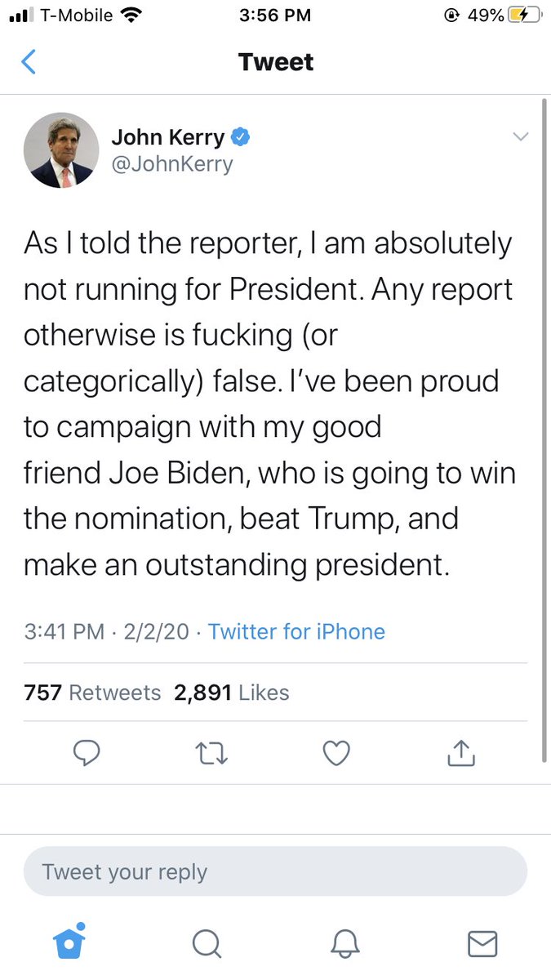Tap the John Kerry display name
The height and width of the screenshot is (980, 551).
click(x=167, y=137)
